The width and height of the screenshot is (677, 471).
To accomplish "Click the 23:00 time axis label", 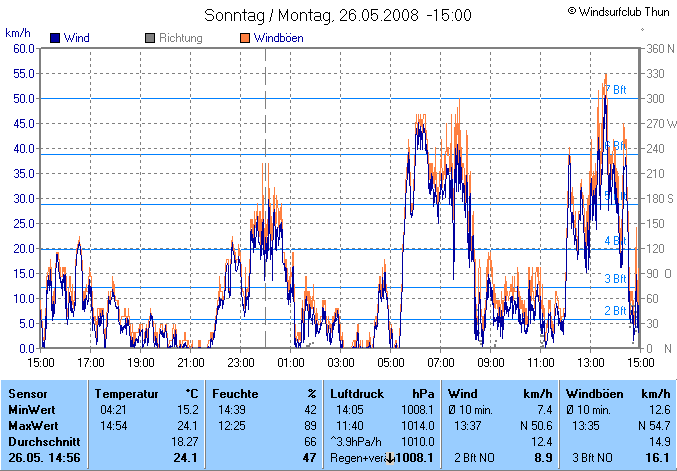I will 241,362.
